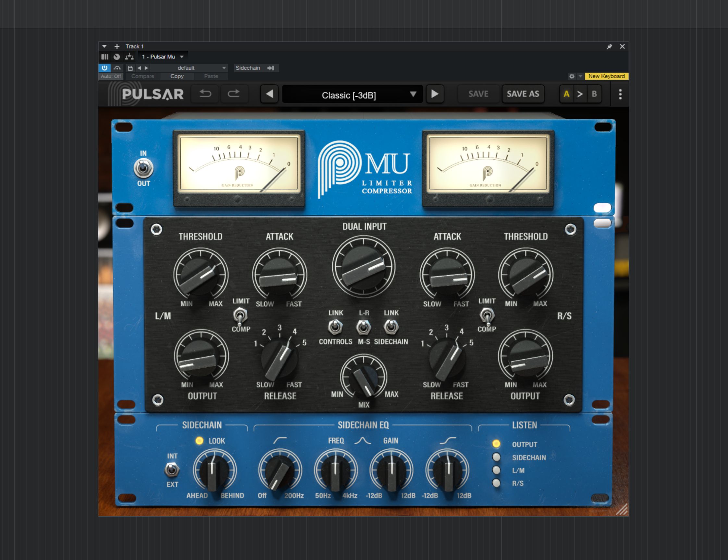The image size is (728, 560).
Task: Click the R/S RELEASE knob
Action: [447, 360]
